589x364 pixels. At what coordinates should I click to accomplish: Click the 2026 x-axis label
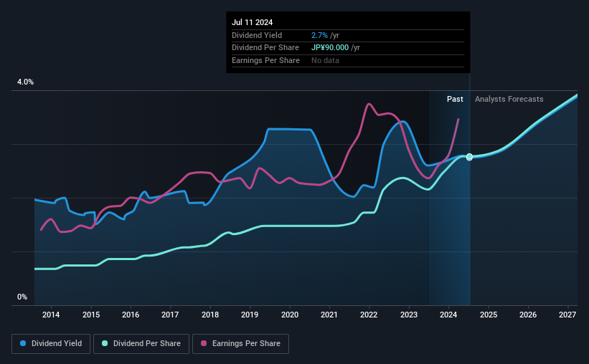pos(528,315)
